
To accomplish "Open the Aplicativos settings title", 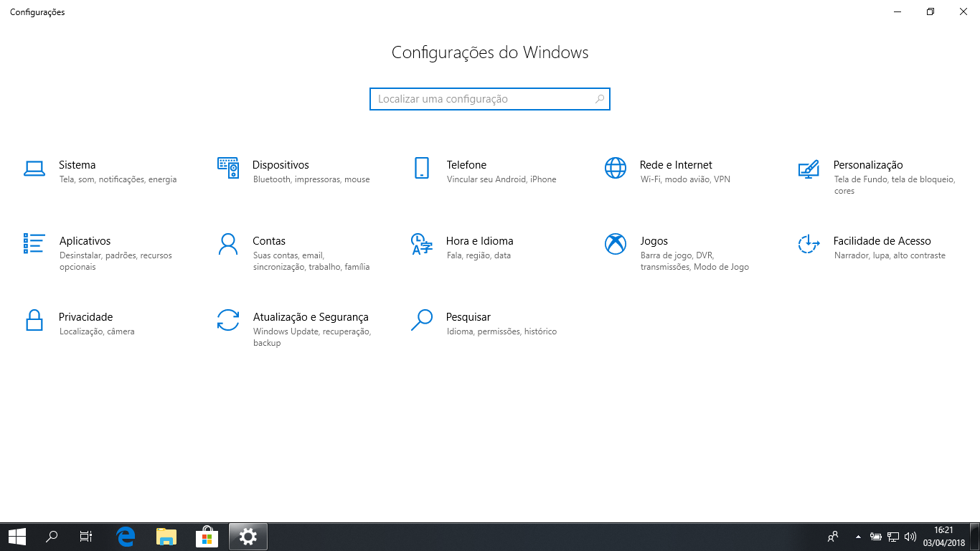I will [x=85, y=241].
